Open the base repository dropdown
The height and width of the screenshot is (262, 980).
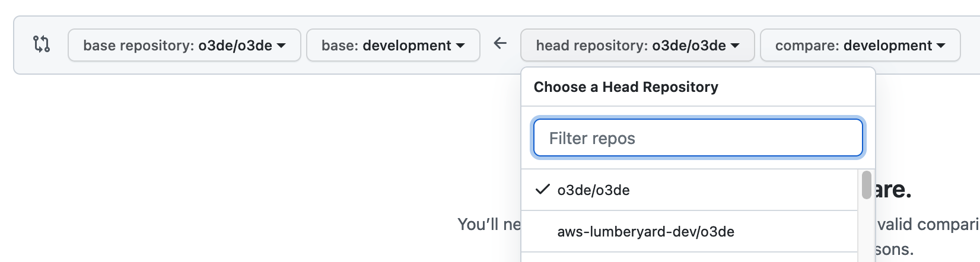tap(184, 46)
